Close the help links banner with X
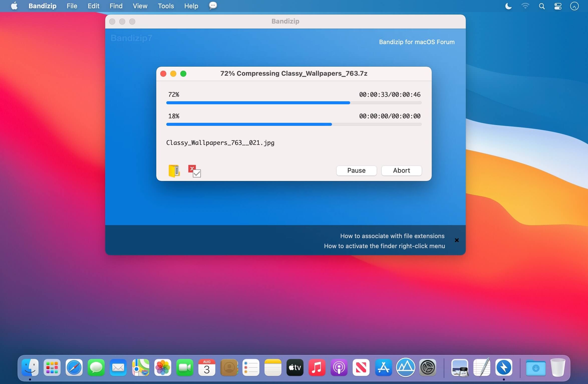Screen dimensions: 588x384 click(x=457, y=240)
